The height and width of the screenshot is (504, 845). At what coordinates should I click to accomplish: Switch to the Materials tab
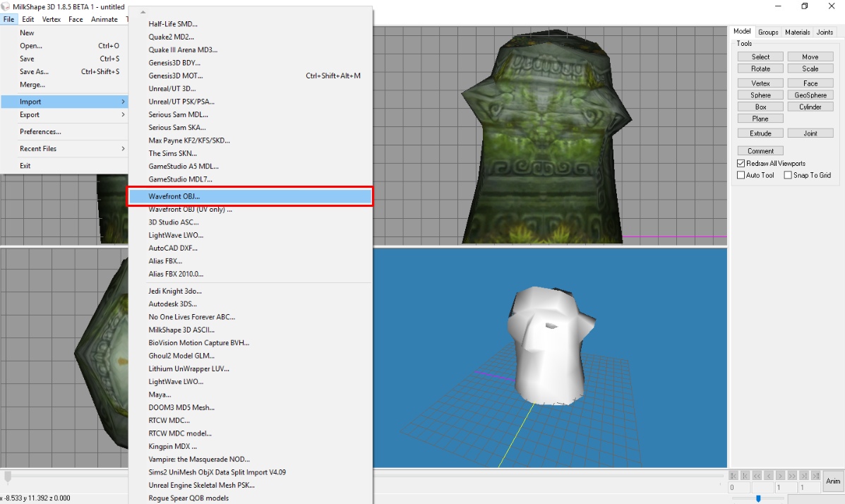coord(798,32)
